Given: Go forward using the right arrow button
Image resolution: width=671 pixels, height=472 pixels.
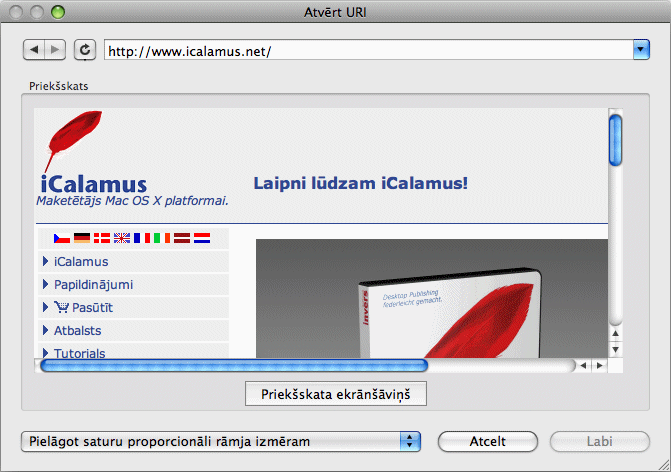Looking at the screenshot, I should pyautogui.click(x=55, y=50).
